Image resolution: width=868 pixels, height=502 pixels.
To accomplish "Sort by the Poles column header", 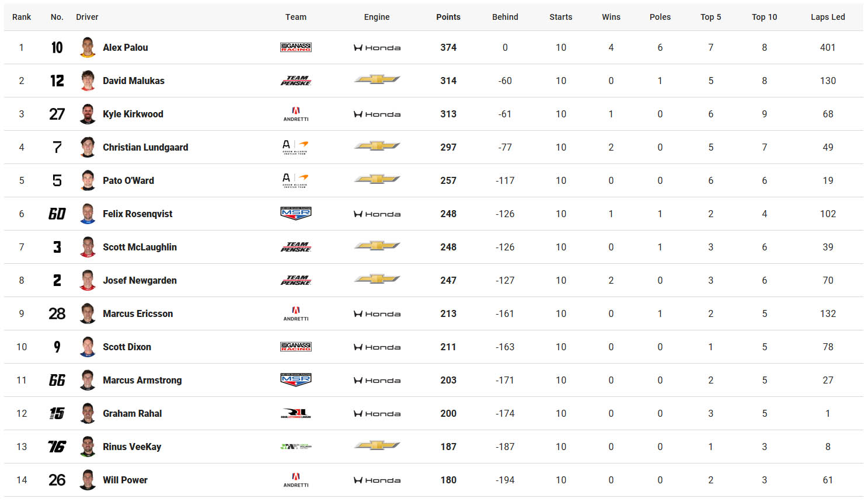I will pyautogui.click(x=660, y=17).
